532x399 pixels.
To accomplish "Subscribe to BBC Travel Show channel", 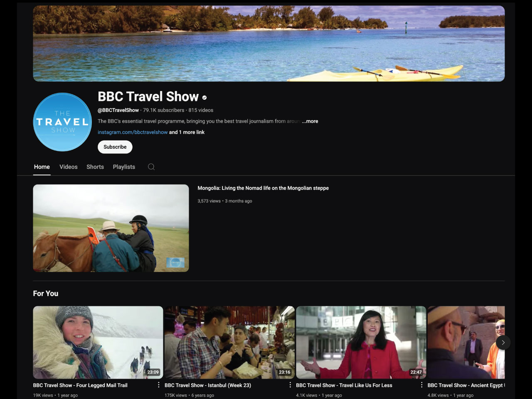I will tap(115, 147).
